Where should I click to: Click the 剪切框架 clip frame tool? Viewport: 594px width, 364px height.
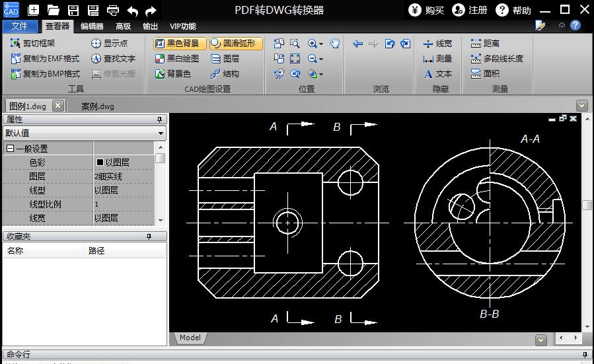tap(33, 44)
